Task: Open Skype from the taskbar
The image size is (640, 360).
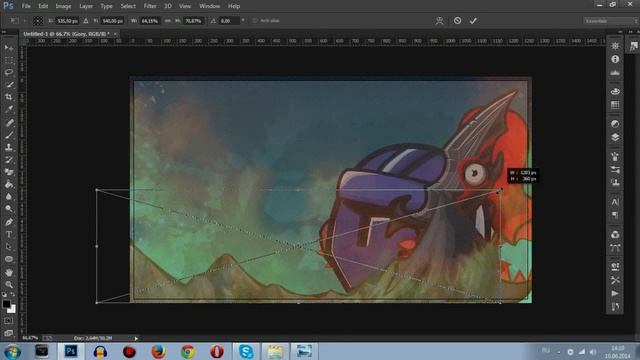Action: 246,351
